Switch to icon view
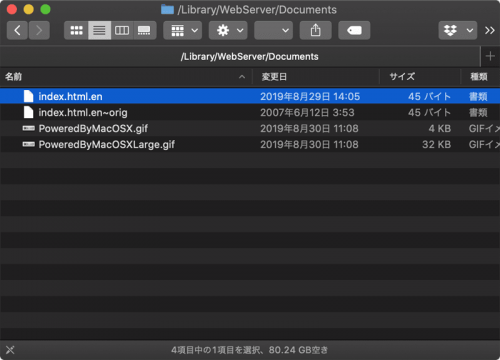This screenshot has width=500, height=360. [x=76, y=30]
